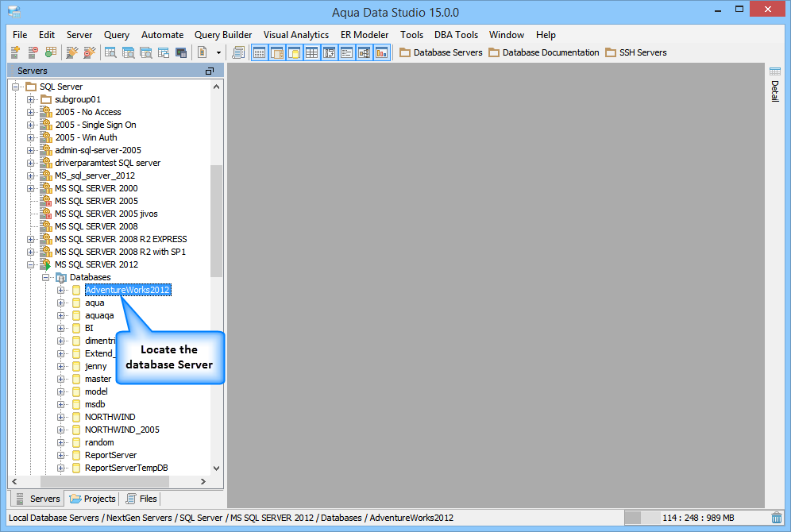Toggle the window-with-side-panel view button
The width and height of the screenshot is (791, 532).
(x=277, y=52)
